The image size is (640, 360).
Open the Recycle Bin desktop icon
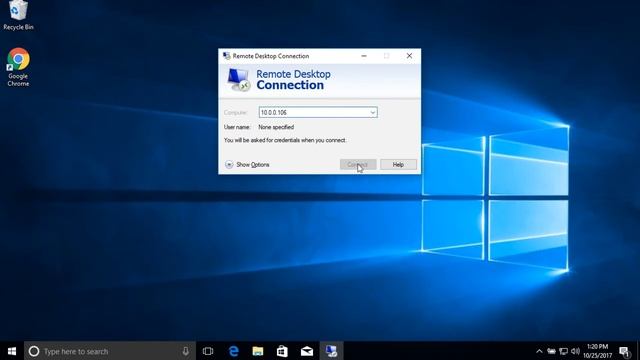18,15
